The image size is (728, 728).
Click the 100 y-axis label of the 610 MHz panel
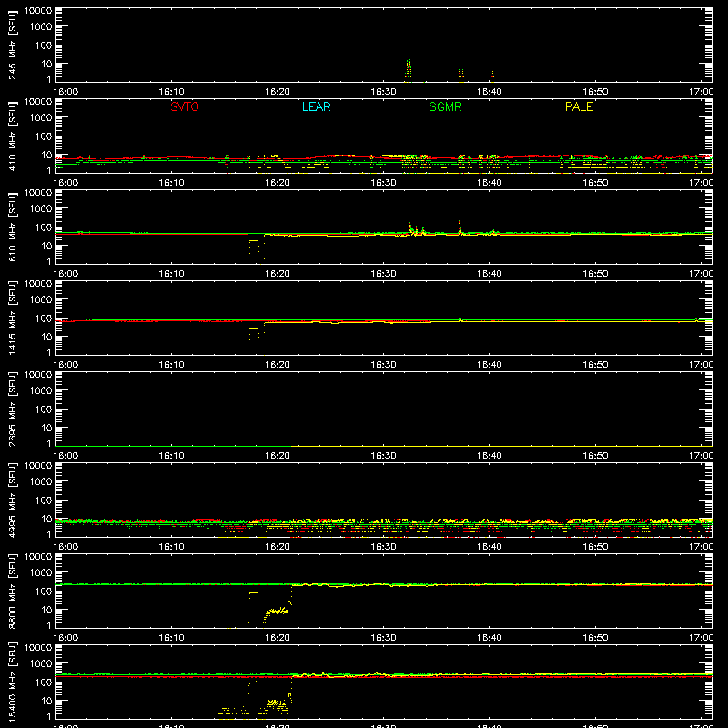click(x=44, y=227)
